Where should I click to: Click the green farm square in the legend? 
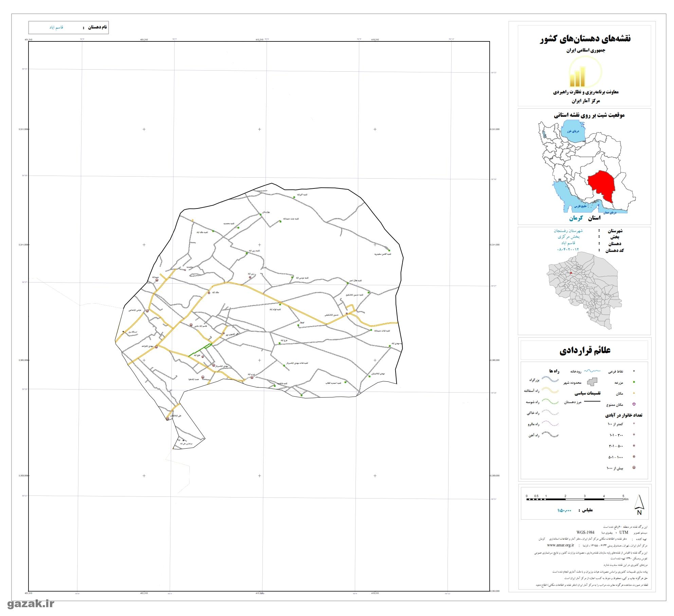tap(634, 382)
